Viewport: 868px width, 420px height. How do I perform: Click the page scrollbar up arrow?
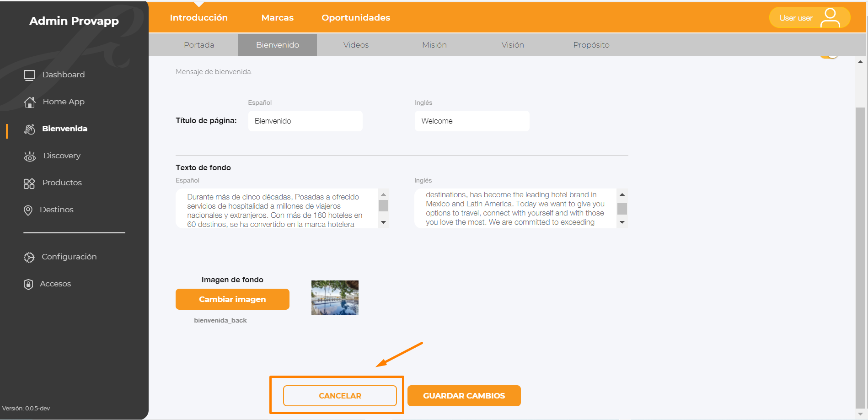(x=860, y=62)
